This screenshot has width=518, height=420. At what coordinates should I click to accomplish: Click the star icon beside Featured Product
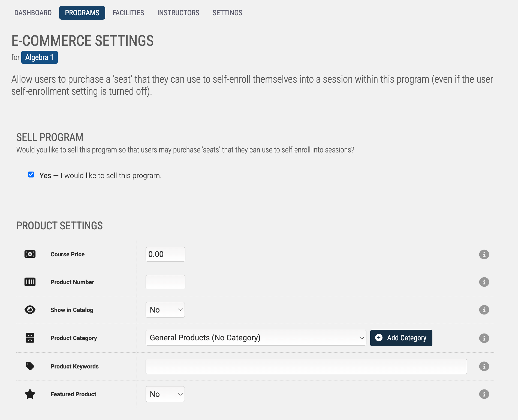[30, 394]
